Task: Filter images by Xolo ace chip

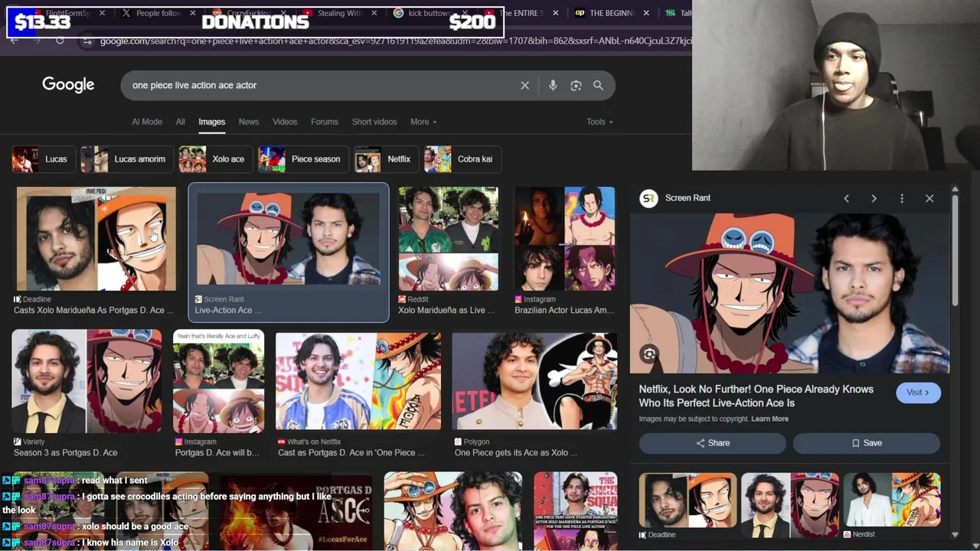Action: point(215,159)
